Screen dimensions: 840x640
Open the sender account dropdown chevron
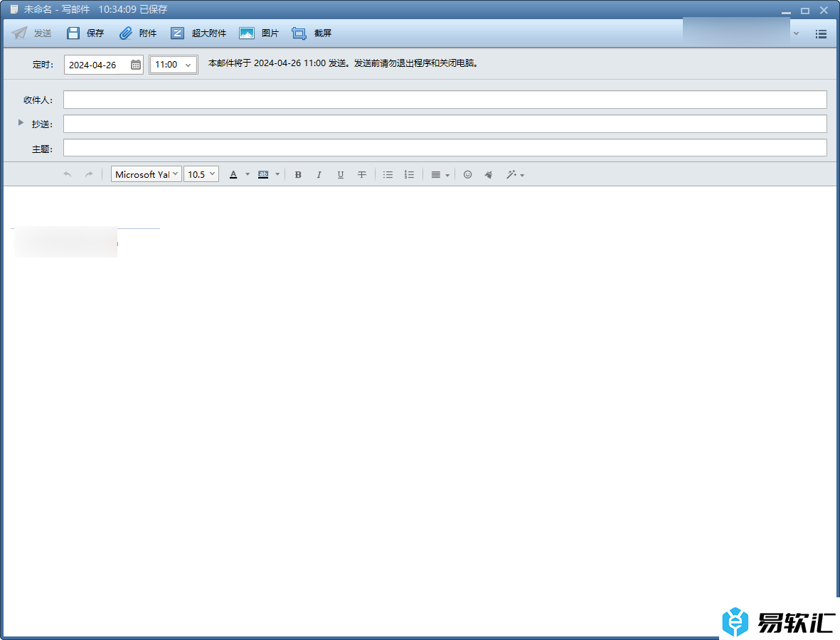point(796,33)
